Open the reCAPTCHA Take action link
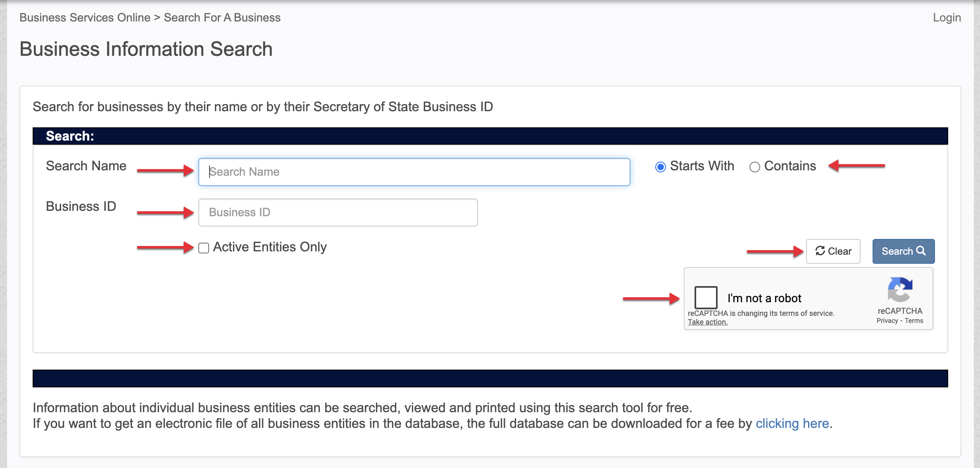980x468 pixels. coord(707,322)
